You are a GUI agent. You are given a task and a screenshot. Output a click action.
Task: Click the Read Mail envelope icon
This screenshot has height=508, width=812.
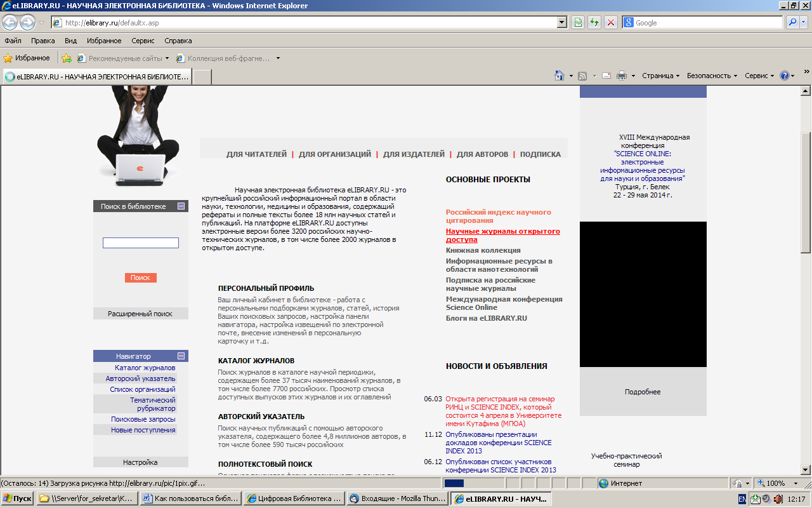tap(606, 76)
